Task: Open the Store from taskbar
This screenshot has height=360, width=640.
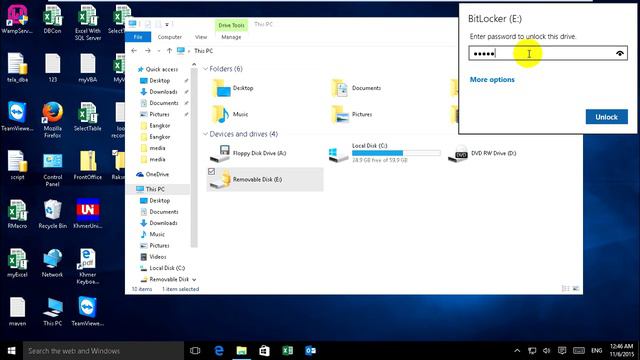Action: coord(264,351)
